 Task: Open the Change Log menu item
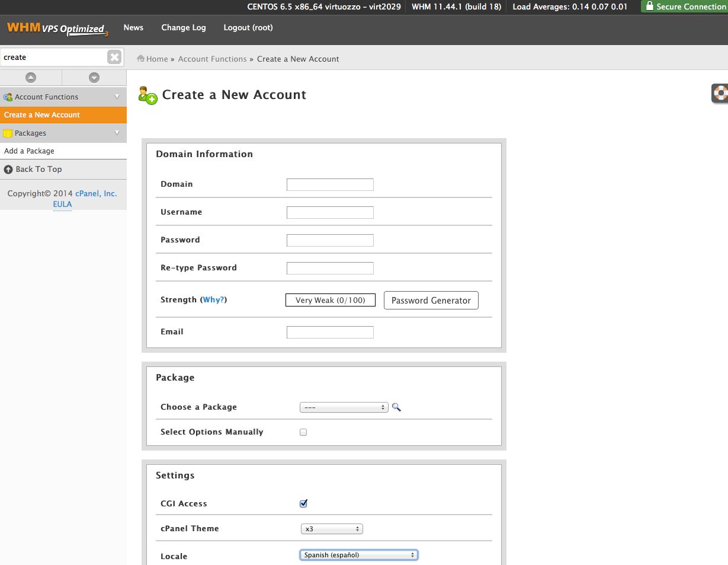[x=184, y=28]
